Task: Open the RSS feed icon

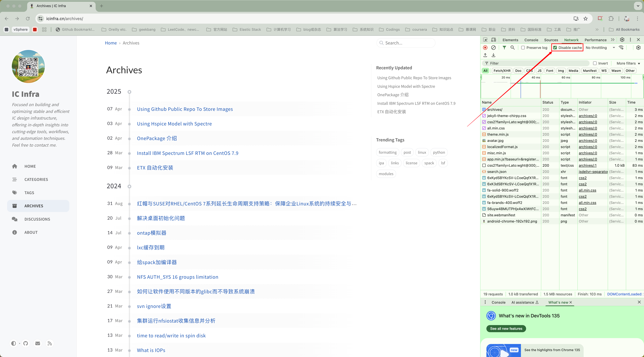Action: tap(50, 343)
